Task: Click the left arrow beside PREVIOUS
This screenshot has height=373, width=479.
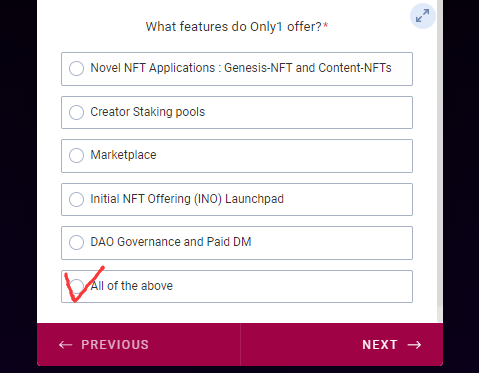Action: click(x=65, y=345)
